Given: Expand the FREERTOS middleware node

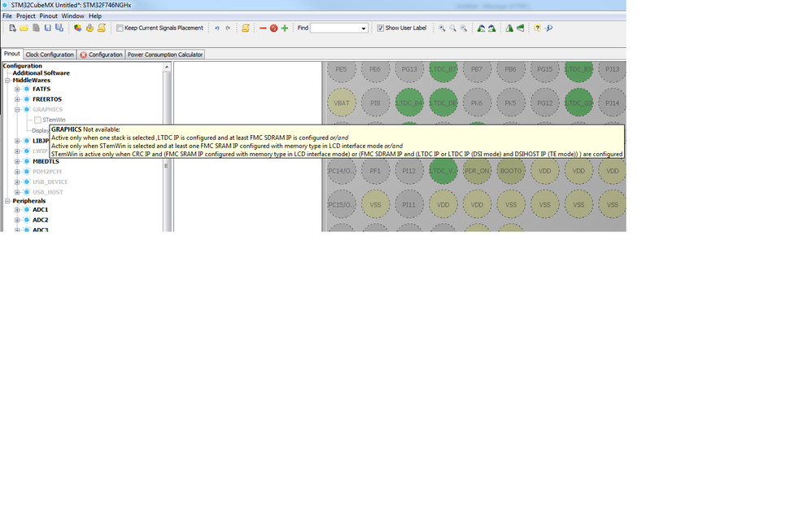Looking at the screenshot, I should pyautogui.click(x=17, y=99).
